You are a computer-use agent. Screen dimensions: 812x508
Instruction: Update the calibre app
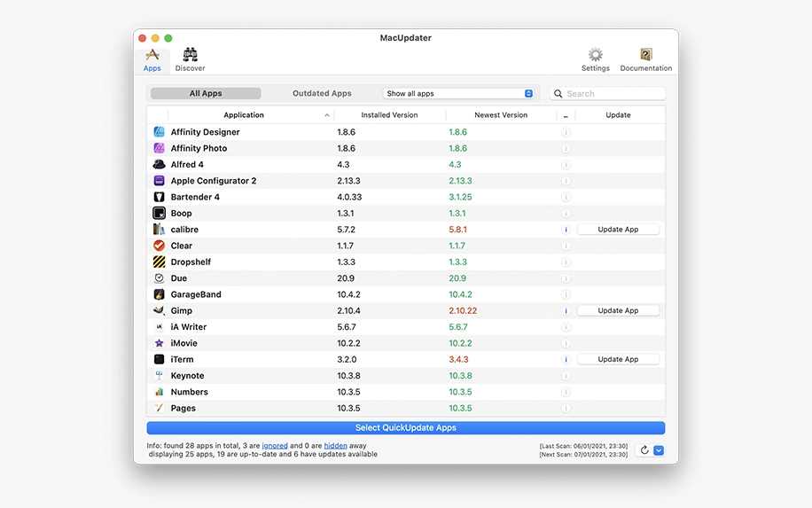[619, 230]
